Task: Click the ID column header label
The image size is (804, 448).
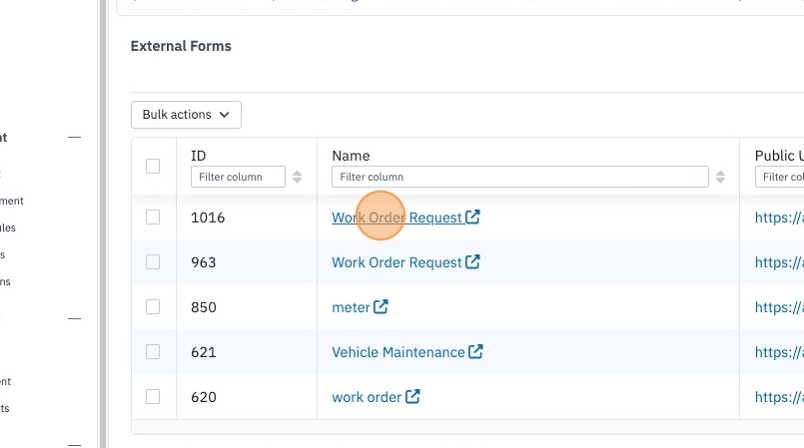Action: [198, 156]
